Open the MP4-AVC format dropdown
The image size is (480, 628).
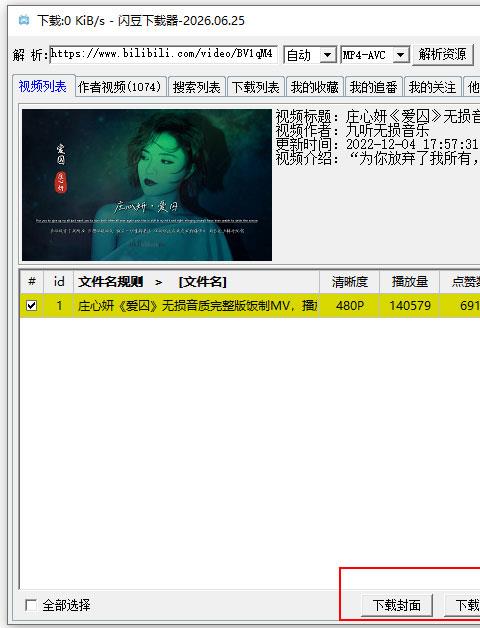click(375, 55)
